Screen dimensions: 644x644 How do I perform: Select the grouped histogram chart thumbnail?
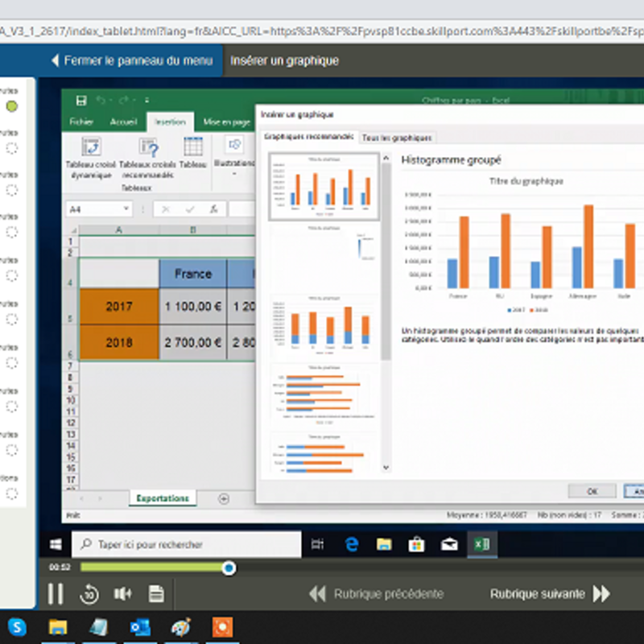324,187
